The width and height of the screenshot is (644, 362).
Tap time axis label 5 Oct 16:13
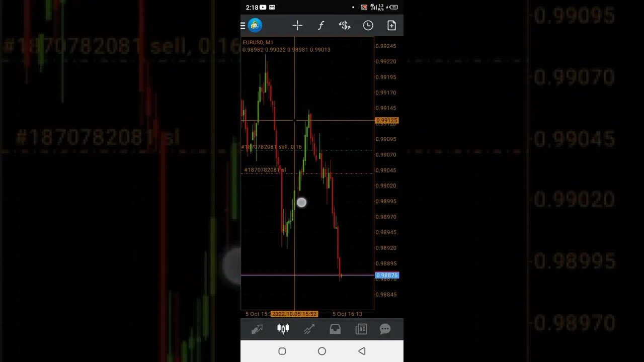347,314
